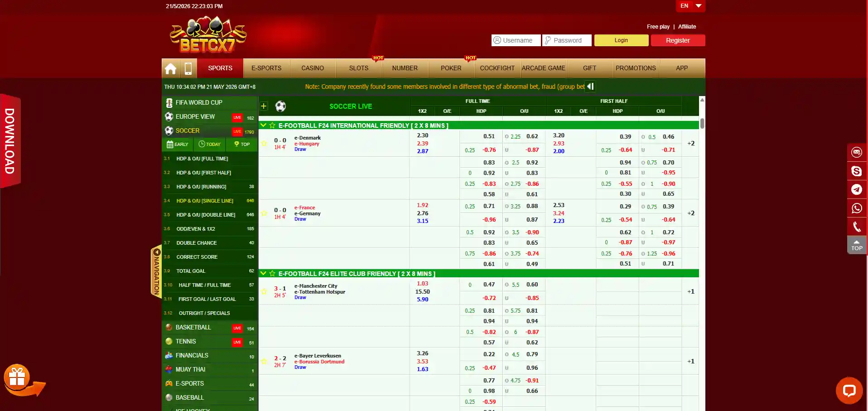Pause the scrolling notice announcement
The image size is (868, 411).
590,87
